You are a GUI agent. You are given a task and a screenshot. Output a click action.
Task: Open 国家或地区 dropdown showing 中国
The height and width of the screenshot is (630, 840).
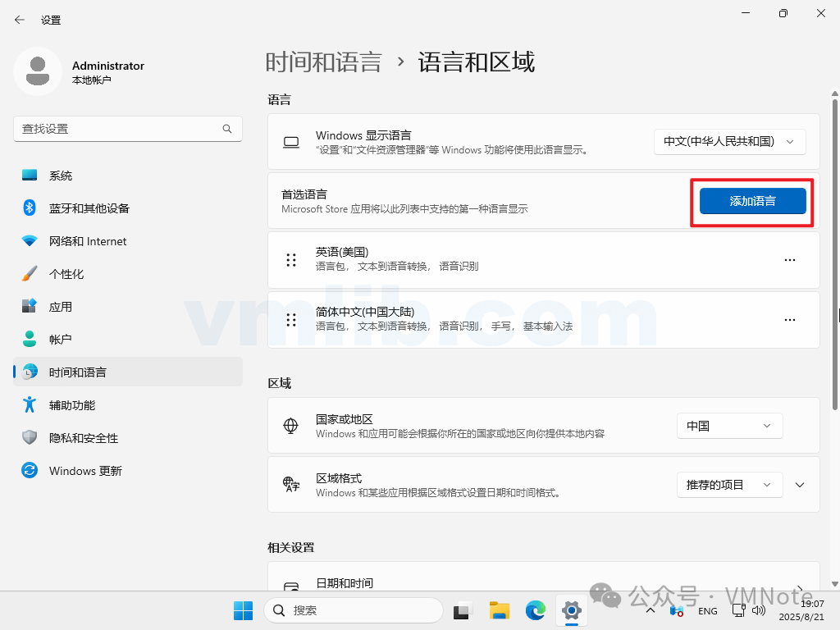[x=729, y=426]
